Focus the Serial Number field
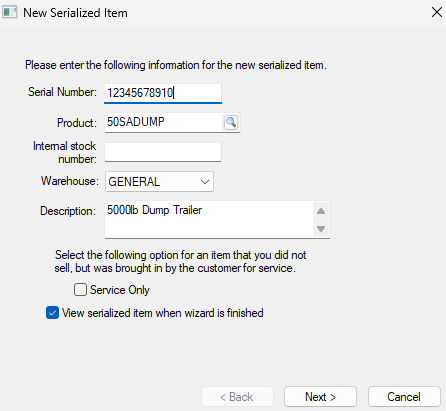Screen dimensions: 446x411 coord(163,93)
